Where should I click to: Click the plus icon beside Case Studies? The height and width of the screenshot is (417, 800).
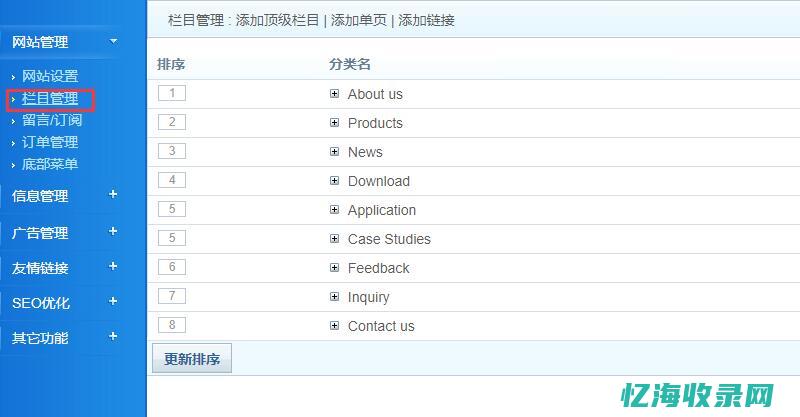335,239
